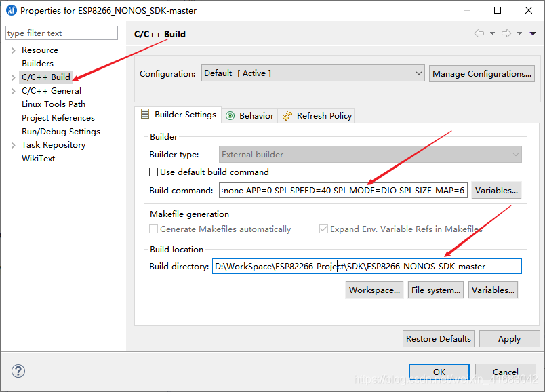Click the Cancel button
545x392 pixels.
click(x=506, y=372)
